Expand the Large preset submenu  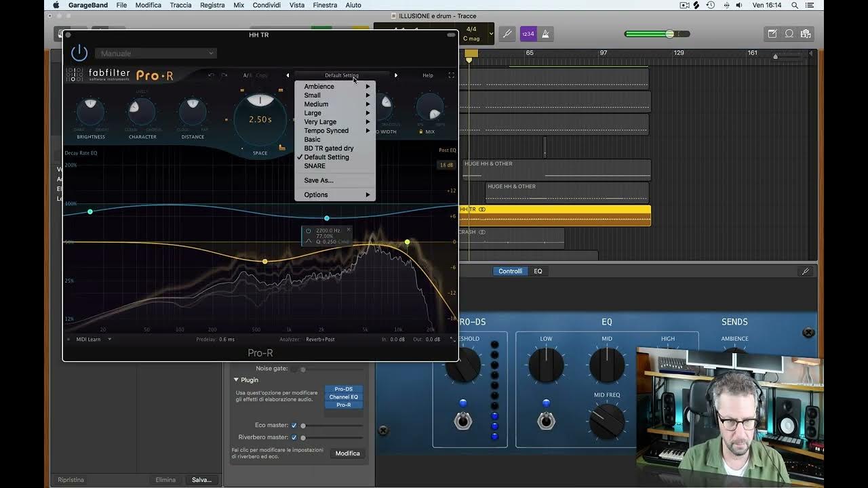click(x=335, y=113)
